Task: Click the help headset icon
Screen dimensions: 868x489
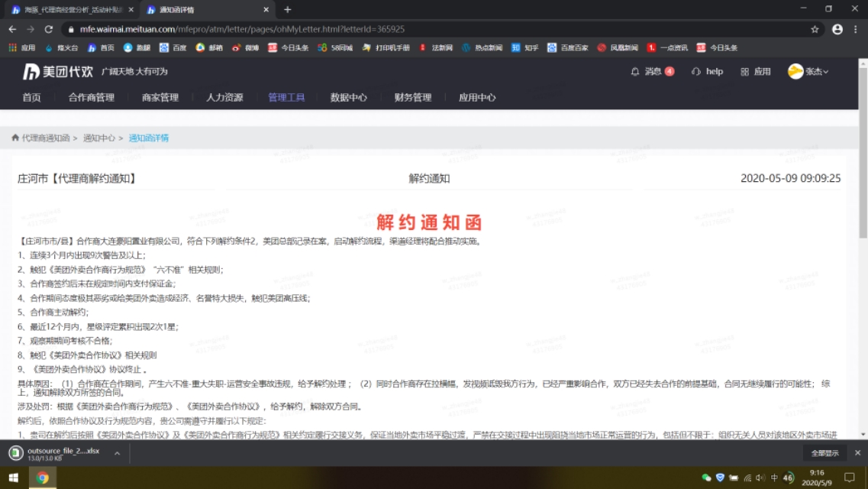Action: tap(695, 71)
